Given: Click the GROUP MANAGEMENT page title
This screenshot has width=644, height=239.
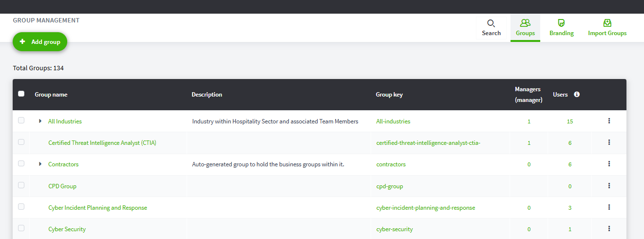Looking at the screenshot, I should click(x=46, y=20).
